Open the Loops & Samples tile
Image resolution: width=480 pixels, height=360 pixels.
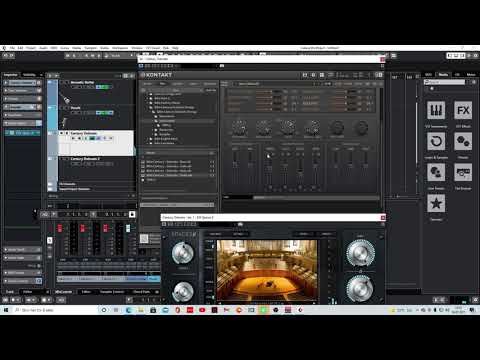tap(436, 141)
